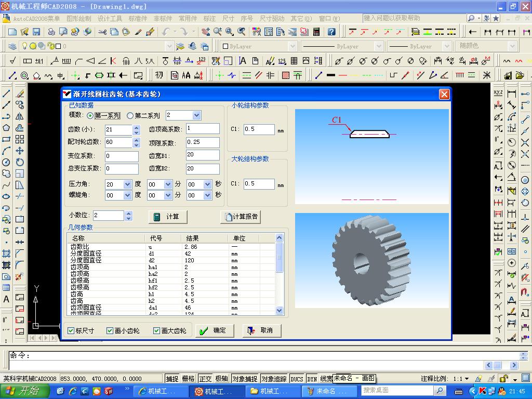The height and width of the screenshot is (399, 532).
Task: Click the 取消 cancel button
Action: pyautogui.click(x=262, y=330)
